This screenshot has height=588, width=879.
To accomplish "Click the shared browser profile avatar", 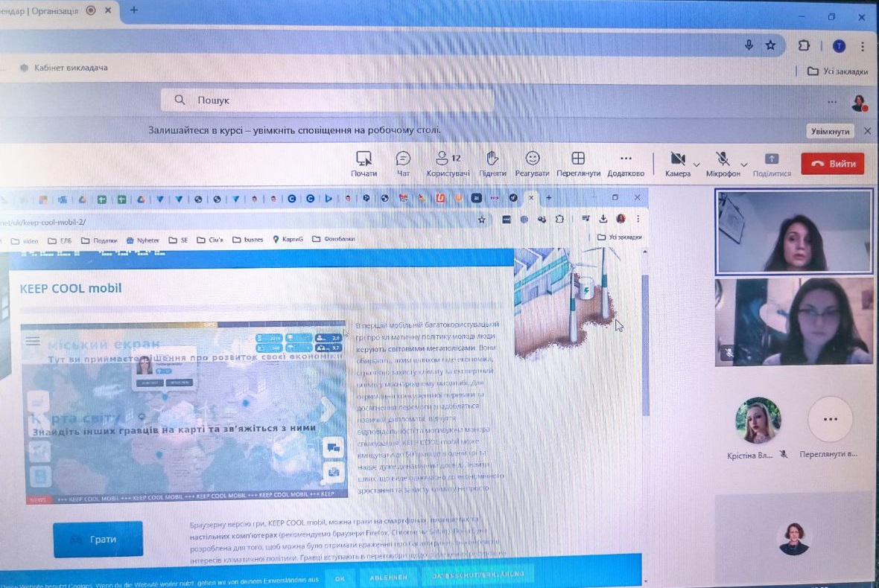I will tap(621, 218).
